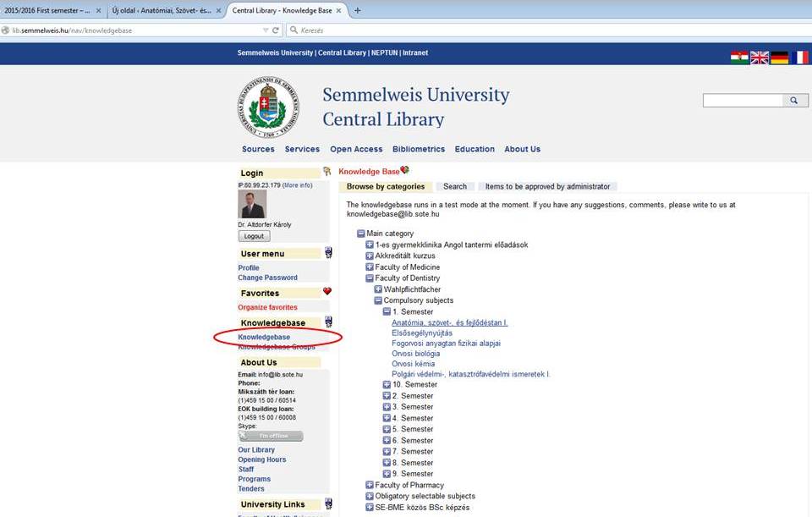812x517 pixels.
Task: Switch site language to Hungarian flag
Action: click(739, 58)
